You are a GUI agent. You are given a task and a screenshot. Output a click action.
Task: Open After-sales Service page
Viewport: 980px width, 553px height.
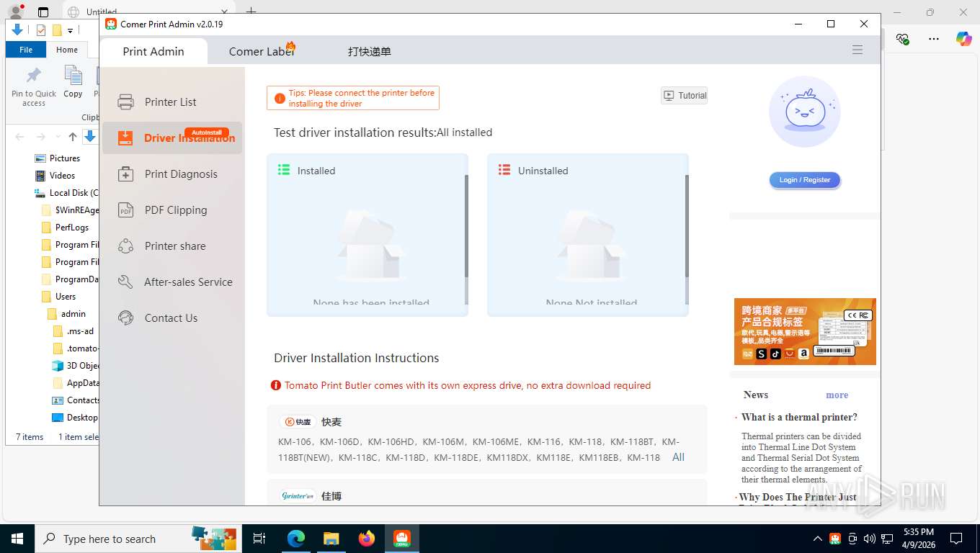tap(171, 282)
